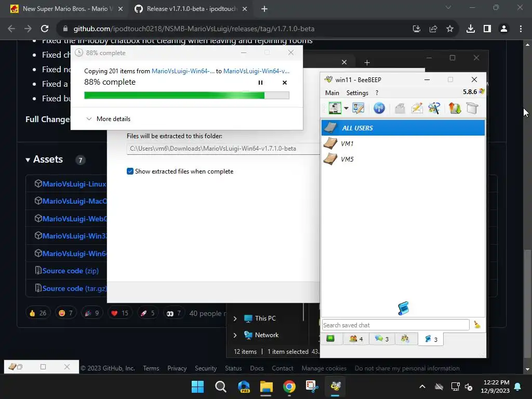The image size is (532, 399).
Task: Click the heart reaction with 15
Action: click(x=120, y=313)
